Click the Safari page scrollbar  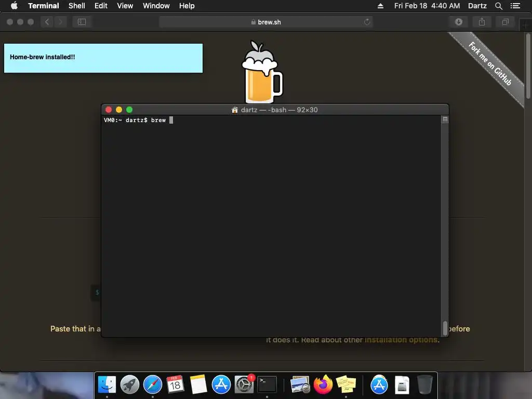point(528,66)
